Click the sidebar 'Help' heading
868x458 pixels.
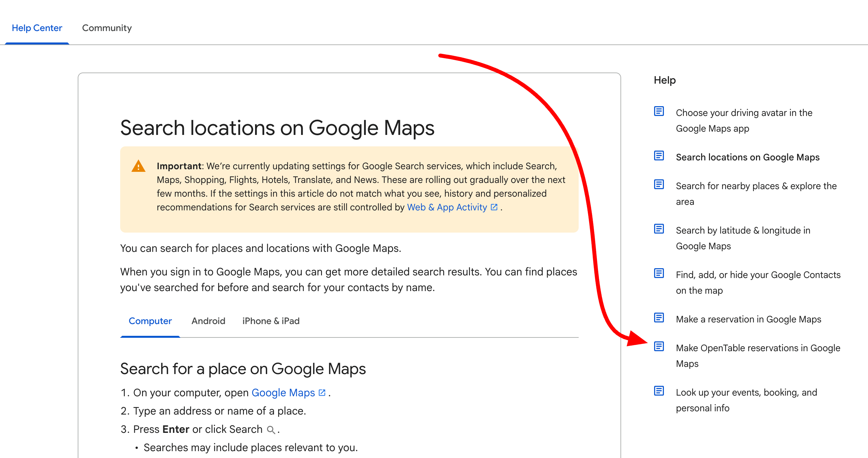665,80
